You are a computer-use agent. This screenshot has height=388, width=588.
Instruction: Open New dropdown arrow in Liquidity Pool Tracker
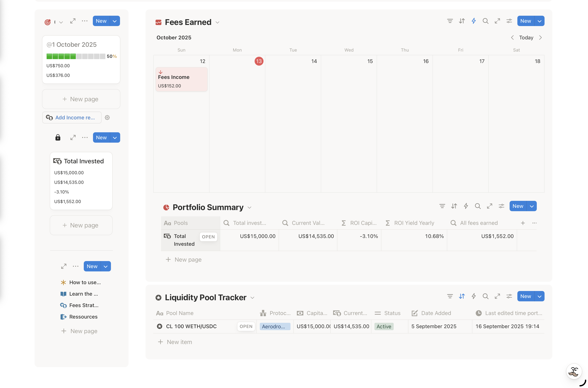539,296
